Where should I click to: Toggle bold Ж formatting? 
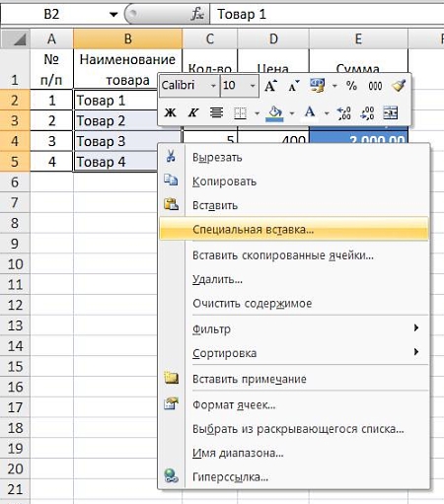coord(170,112)
